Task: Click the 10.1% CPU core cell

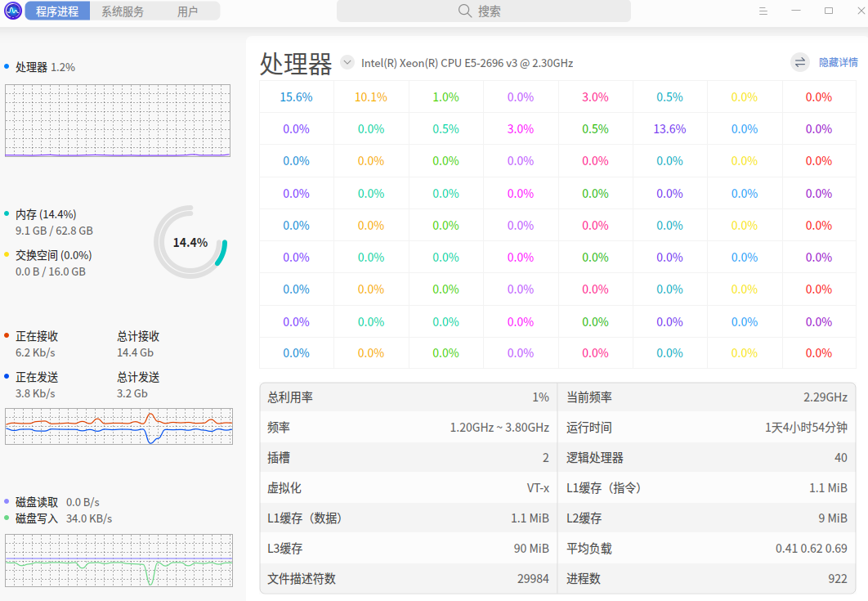Action: point(371,97)
